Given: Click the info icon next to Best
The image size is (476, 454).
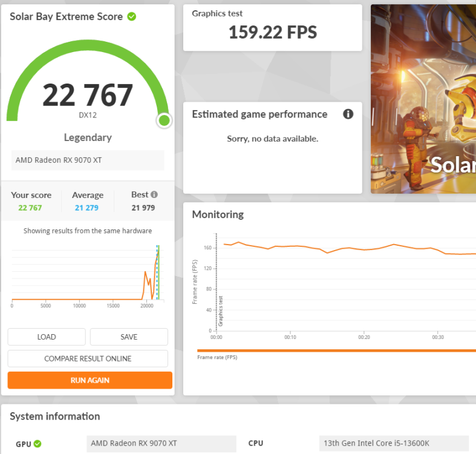Looking at the screenshot, I should tap(154, 194).
